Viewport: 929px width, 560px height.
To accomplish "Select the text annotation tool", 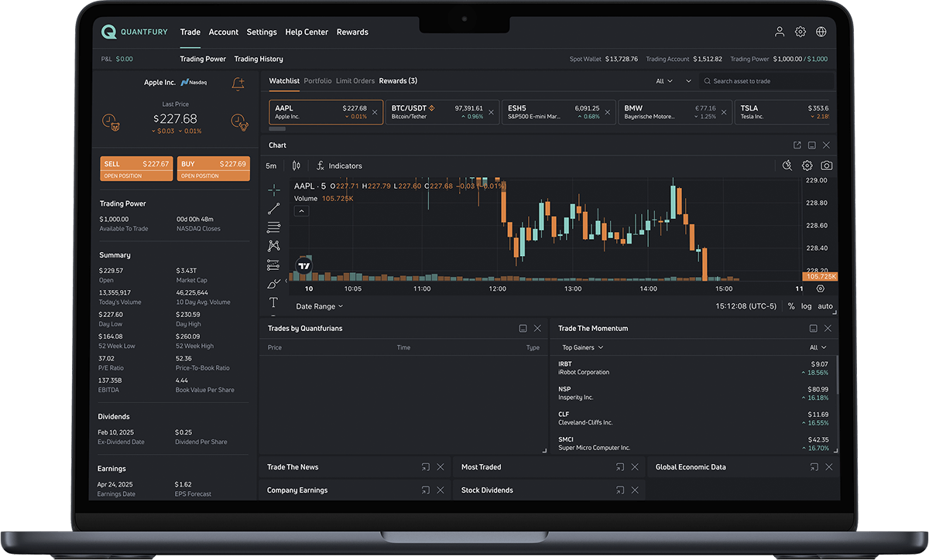I will click(273, 302).
